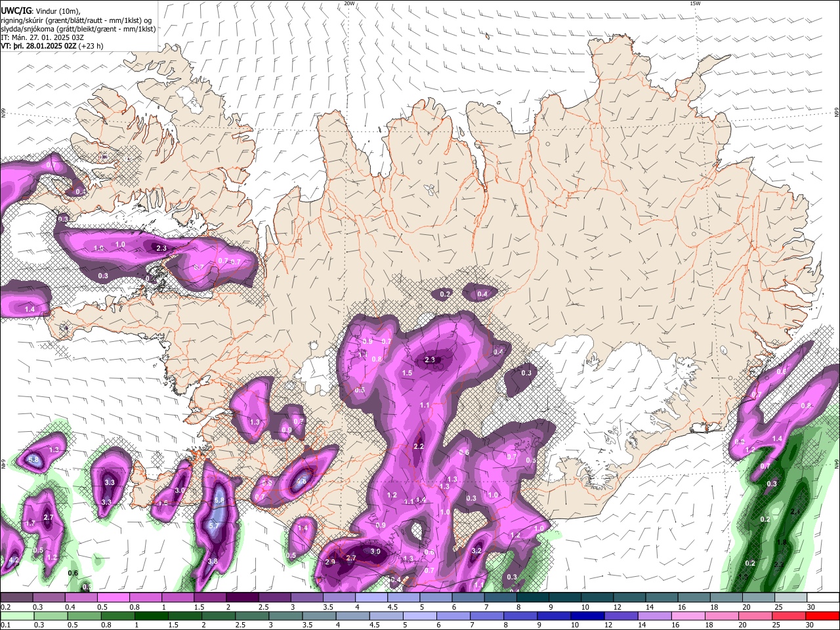This screenshot has height=630, width=840.
Task: Pick rain legend pink swatch between 16 and 18
Action: coord(687,616)
